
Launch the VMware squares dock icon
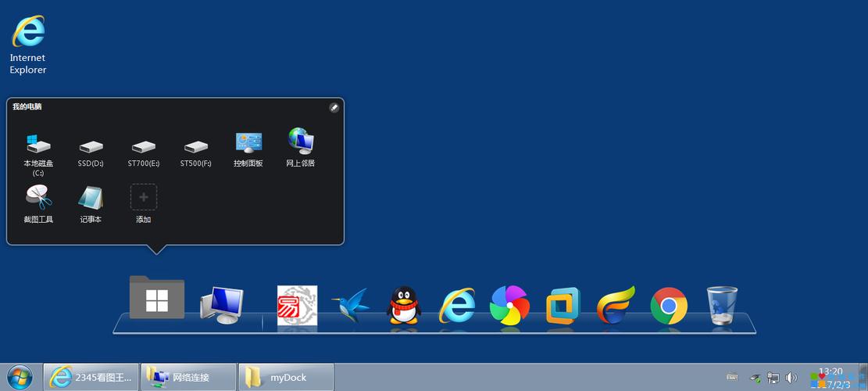click(x=563, y=305)
